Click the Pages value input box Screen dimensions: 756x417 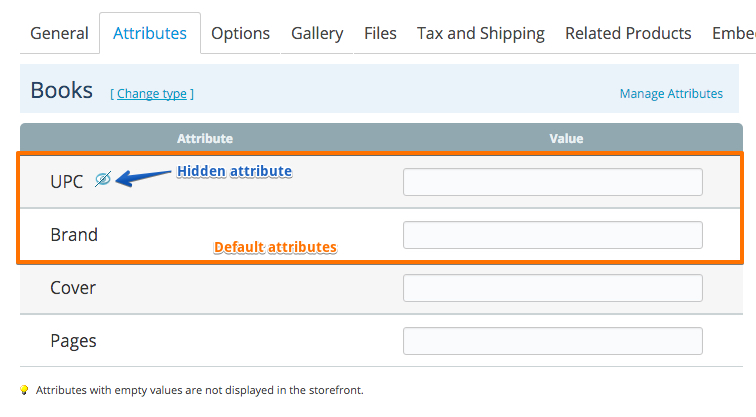pos(553,341)
